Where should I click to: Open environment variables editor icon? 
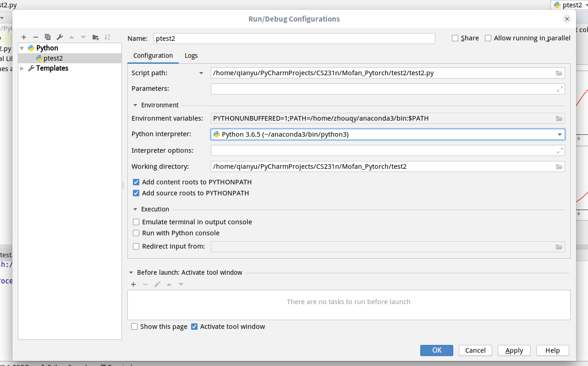559,118
